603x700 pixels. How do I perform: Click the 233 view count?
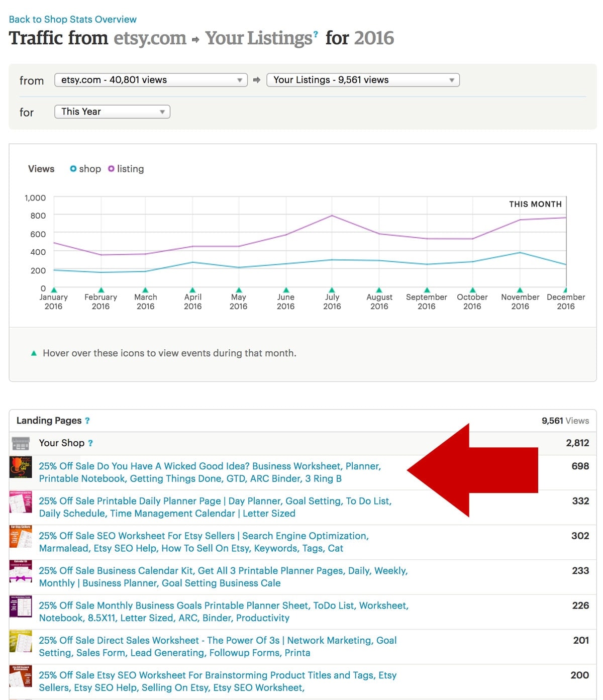pyautogui.click(x=581, y=571)
